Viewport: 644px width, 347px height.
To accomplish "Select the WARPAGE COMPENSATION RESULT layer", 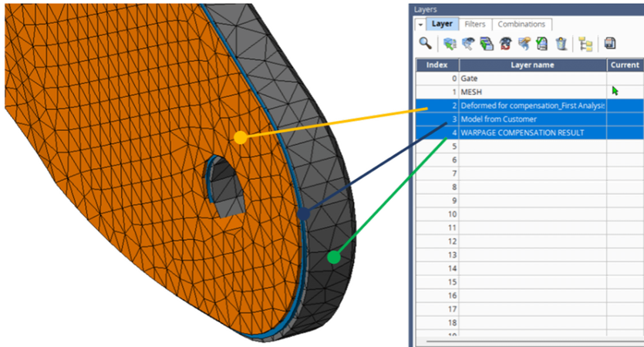I will 532,133.
